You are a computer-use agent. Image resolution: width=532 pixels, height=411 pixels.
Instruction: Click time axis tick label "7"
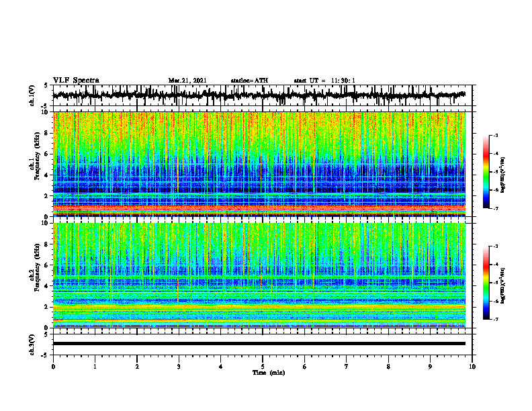347,367
